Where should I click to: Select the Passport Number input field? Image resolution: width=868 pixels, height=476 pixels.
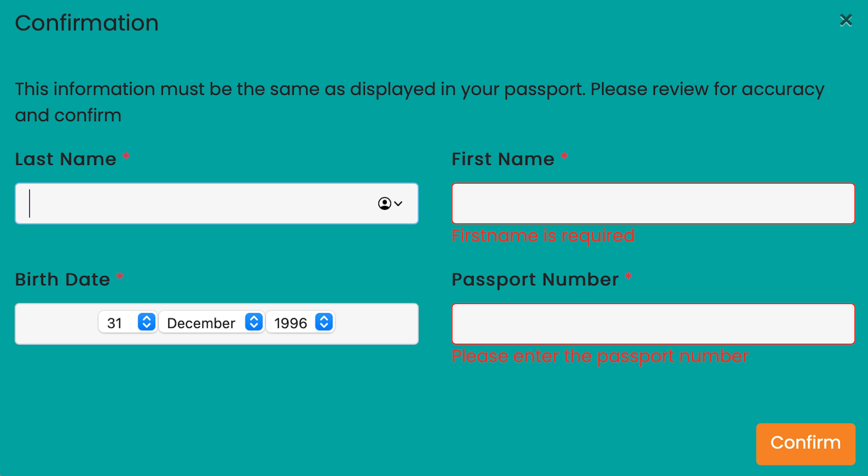[x=653, y=324]
